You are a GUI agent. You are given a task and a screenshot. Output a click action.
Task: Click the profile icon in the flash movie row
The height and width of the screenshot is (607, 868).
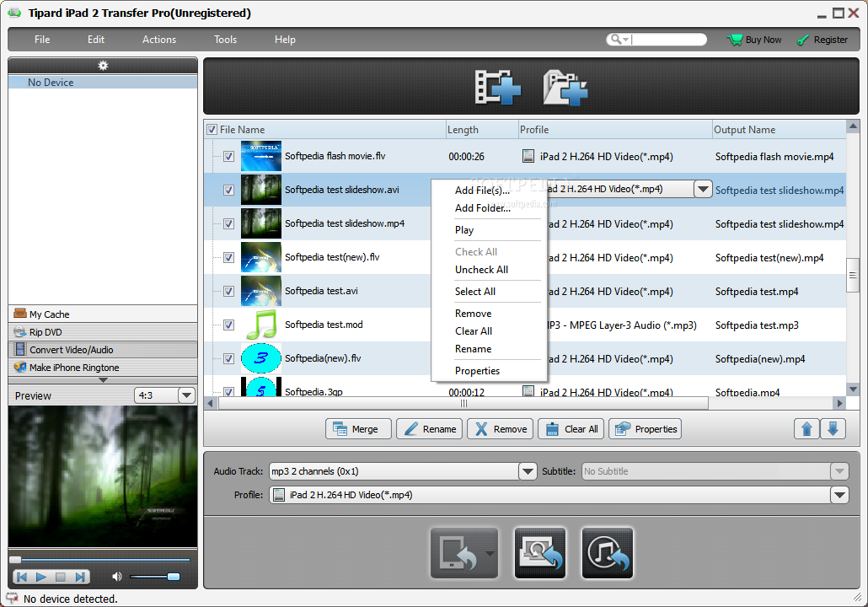click(x=528, y=156)
